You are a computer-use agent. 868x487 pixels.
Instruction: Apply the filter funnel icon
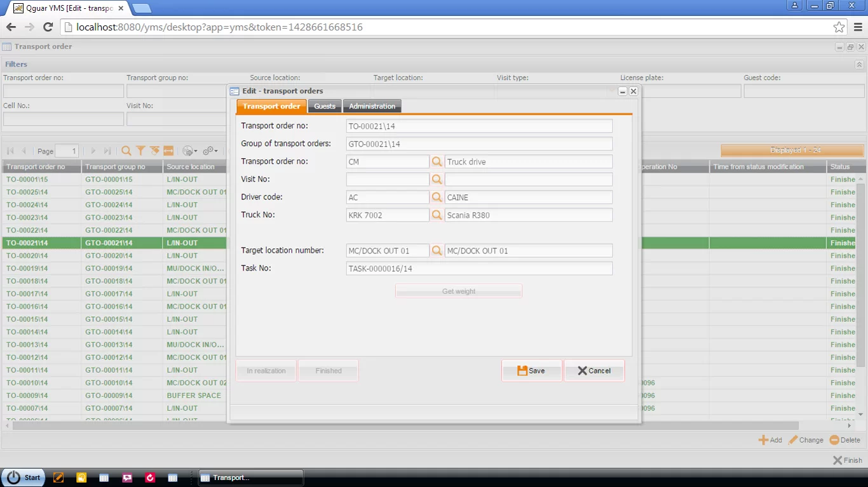coord(140,150)
